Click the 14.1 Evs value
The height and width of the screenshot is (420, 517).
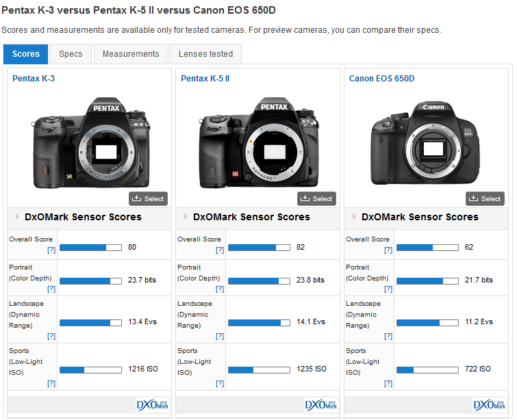click(311, 321)
